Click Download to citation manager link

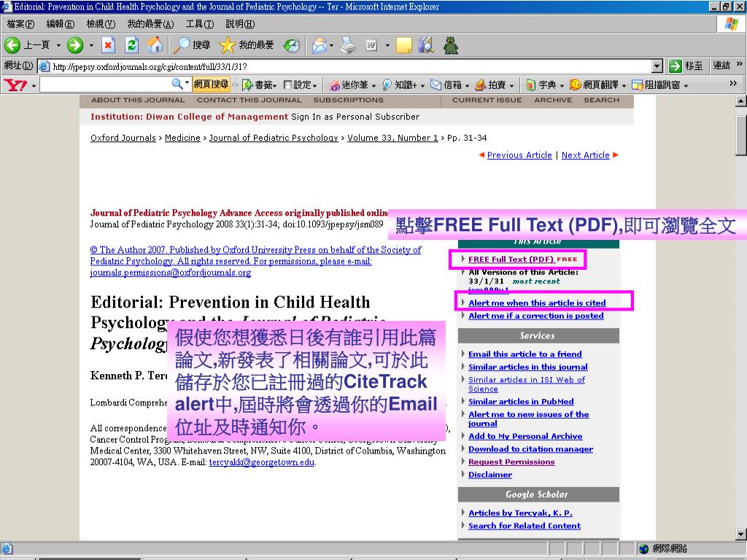point(531,448)
